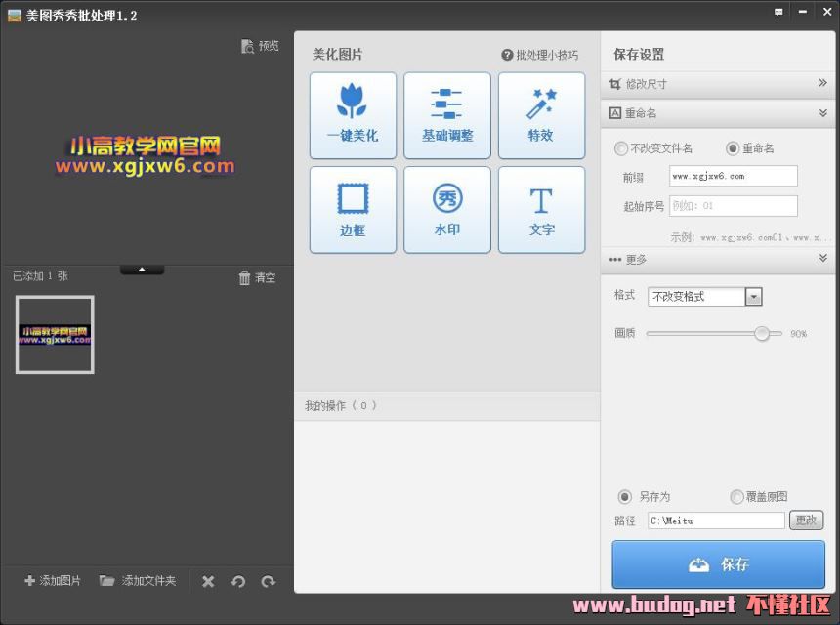
Task: Click the blue 保存 save button
Action: point(718,563)
